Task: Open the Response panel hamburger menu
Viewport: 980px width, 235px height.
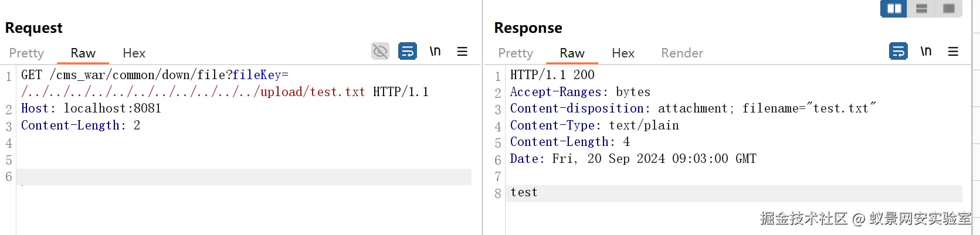Action: (953, 52)
